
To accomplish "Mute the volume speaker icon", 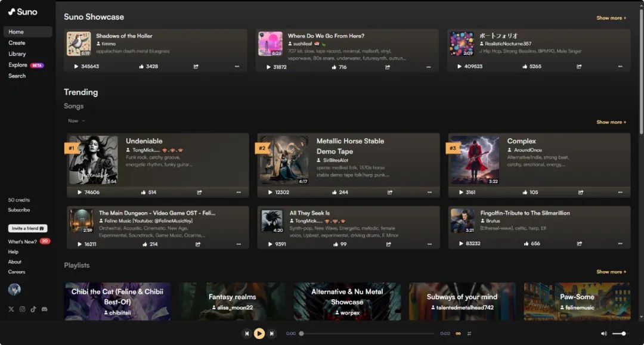I will point(603,334).
